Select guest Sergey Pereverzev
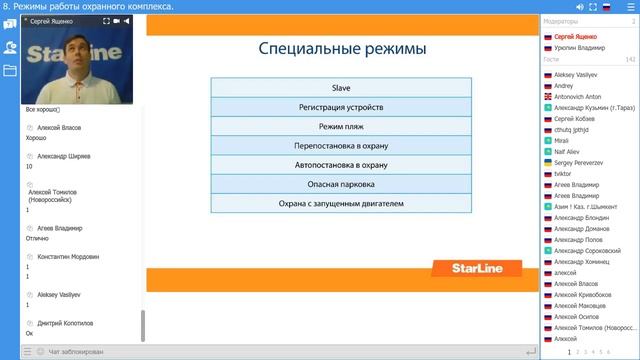The width and height of the screenshot is (640, 360). click(578, 162)
